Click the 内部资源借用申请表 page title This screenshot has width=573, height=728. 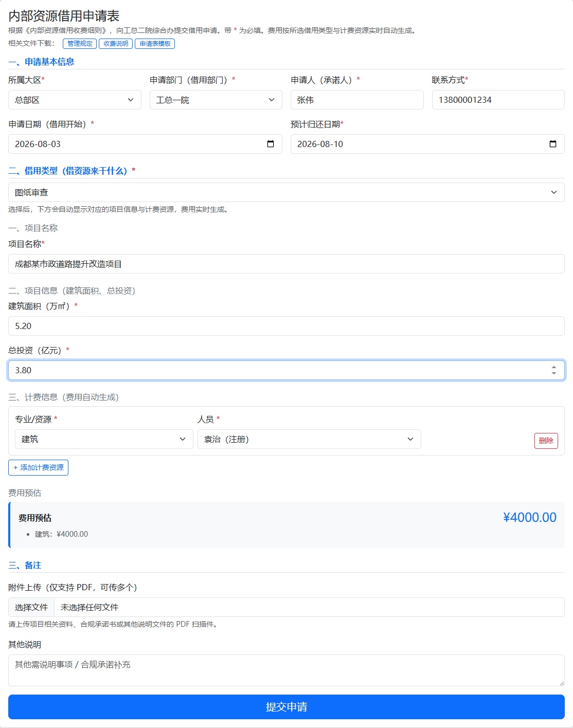(x=64, y=16)
